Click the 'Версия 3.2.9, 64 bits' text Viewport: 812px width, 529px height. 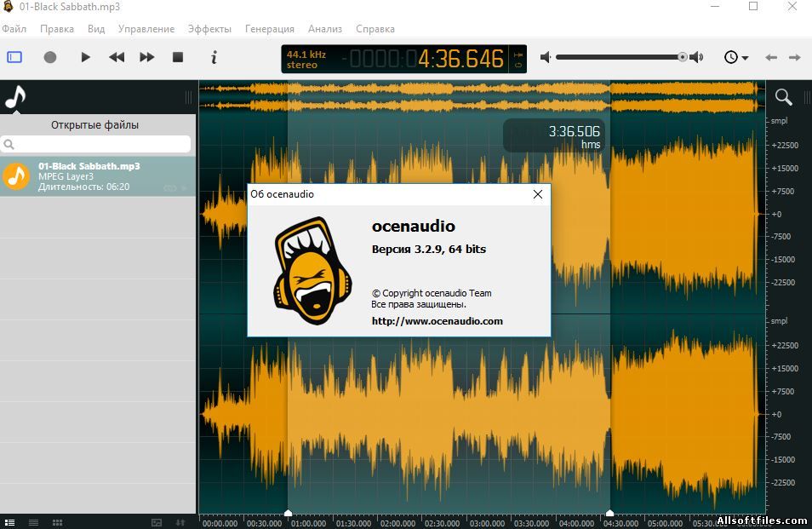[429, 250]
